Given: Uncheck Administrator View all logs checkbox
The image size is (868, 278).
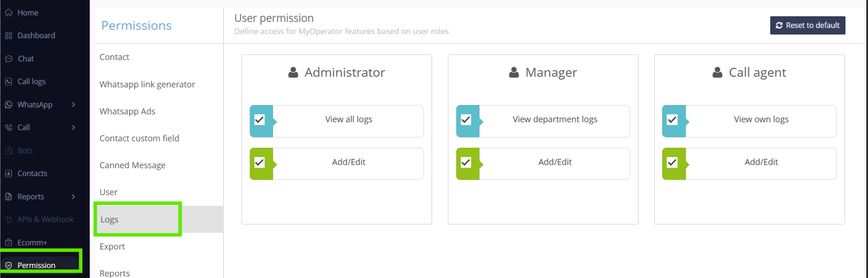Looking at the screenshot, I should pos(260,120).
